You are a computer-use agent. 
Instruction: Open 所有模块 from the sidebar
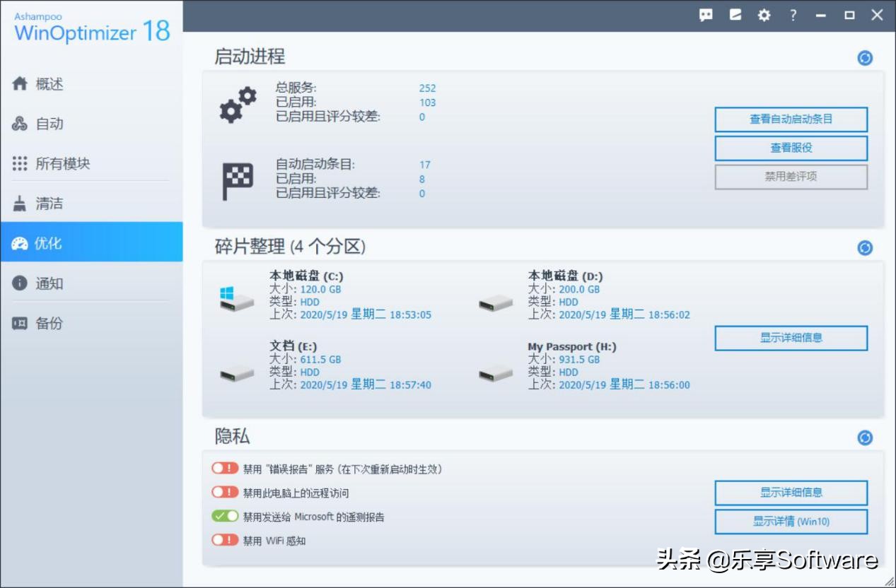64,163
